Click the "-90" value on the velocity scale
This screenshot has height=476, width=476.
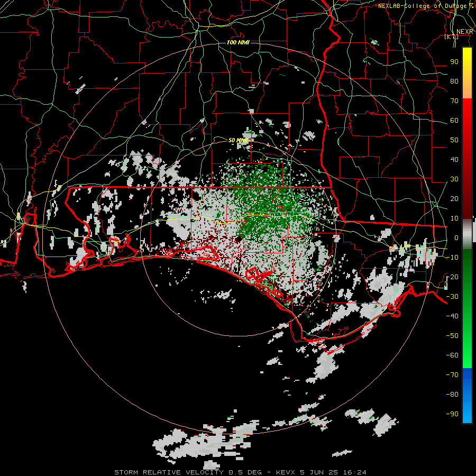tap(452, 414)
